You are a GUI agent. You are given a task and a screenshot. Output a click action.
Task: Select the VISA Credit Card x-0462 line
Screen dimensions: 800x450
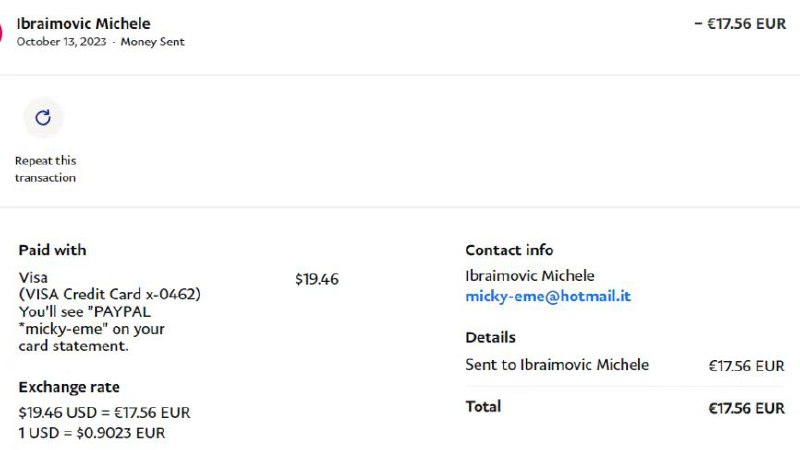pyautogui.click(x=110, y=294)
